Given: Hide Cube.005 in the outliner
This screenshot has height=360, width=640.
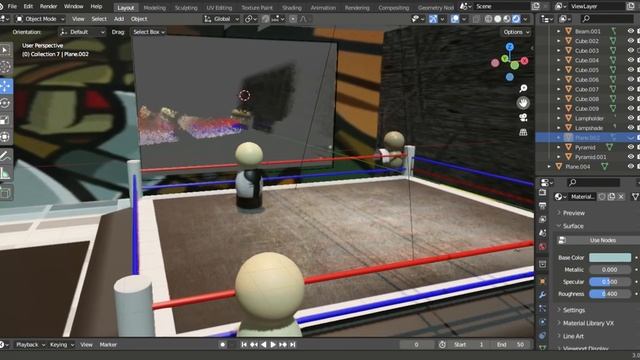Looking at the screenshot, I should click(x=631, y=70).
